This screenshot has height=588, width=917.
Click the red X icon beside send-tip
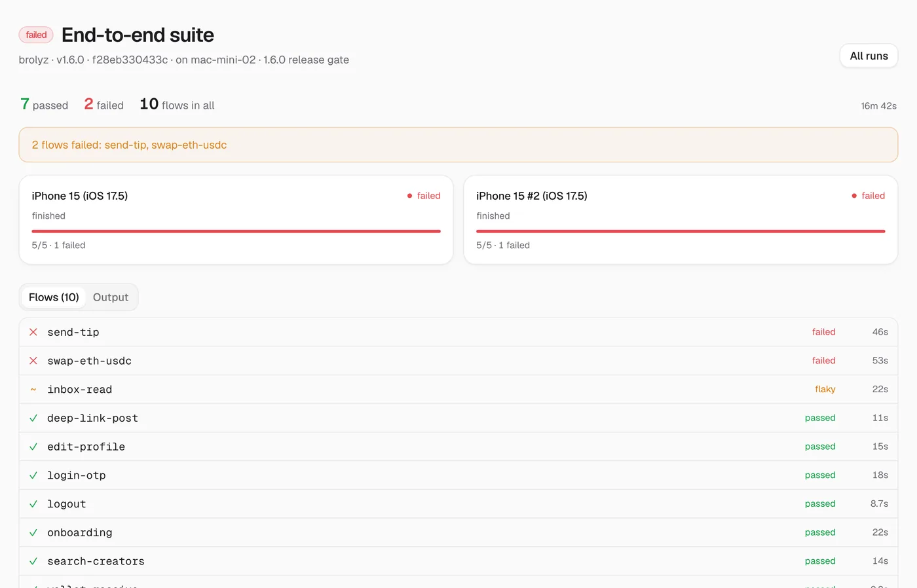33,332
